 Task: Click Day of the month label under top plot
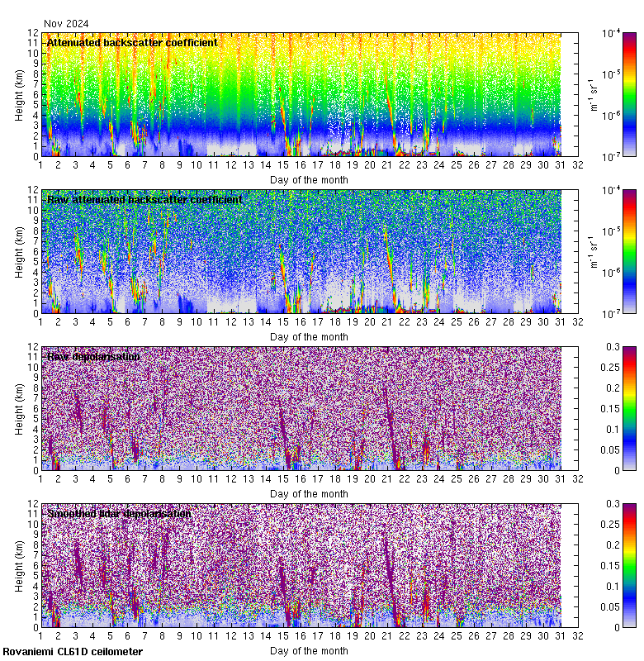tap(309, 179)
